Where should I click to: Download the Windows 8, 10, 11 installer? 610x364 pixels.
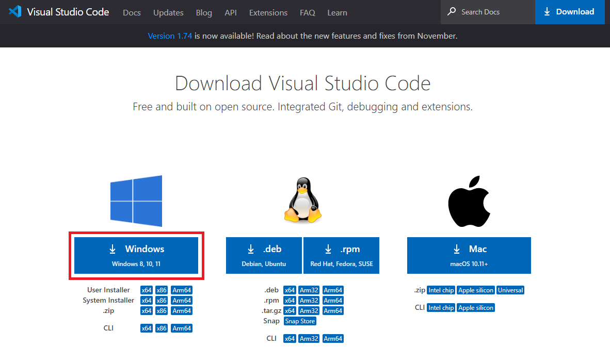coord(136,255)
